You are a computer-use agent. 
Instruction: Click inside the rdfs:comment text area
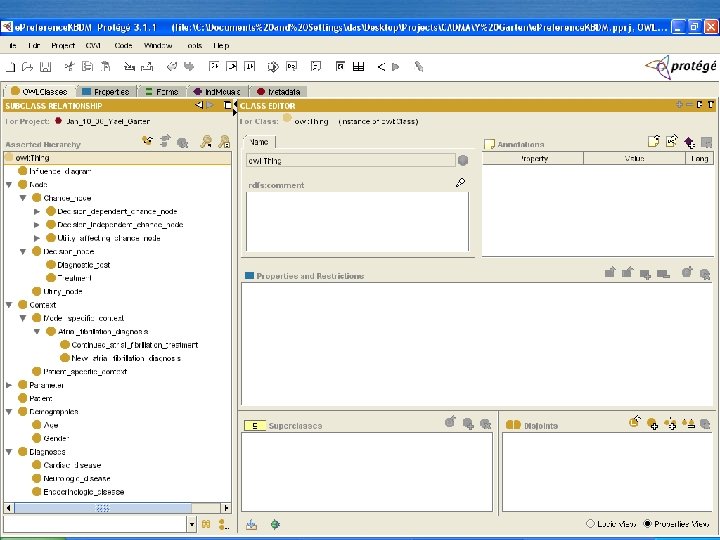pyautogui.click(x=358, y=221)
